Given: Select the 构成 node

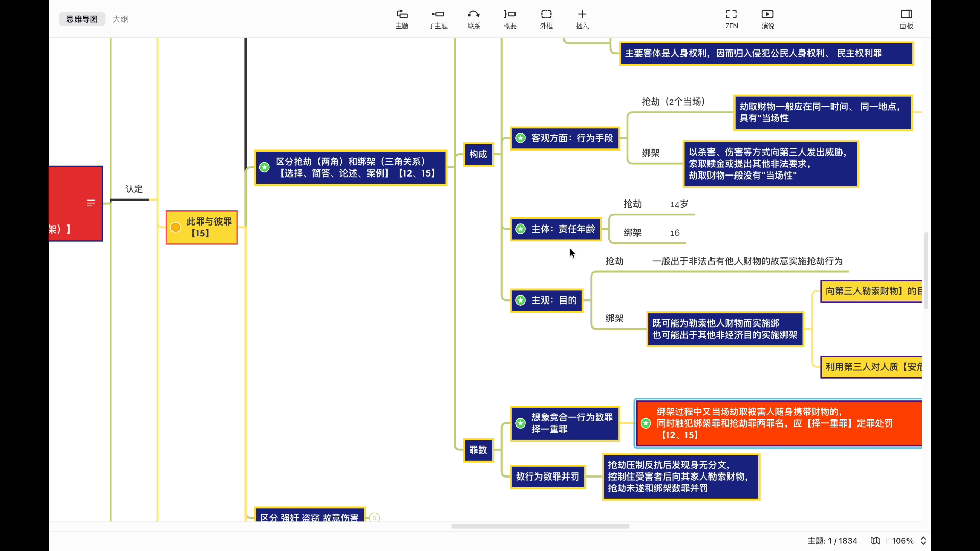Looking at the screenshot, I should coord(478,154).
